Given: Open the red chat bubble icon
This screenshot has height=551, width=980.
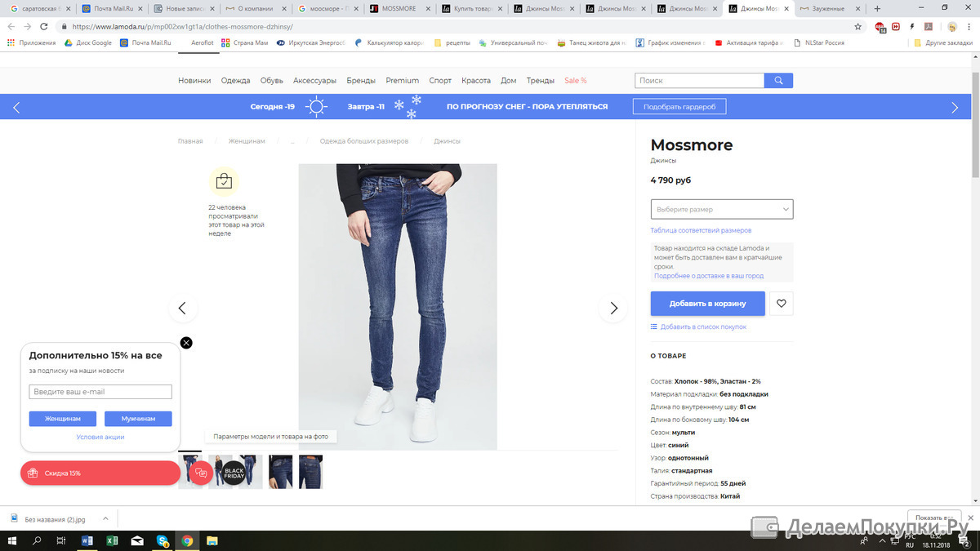Looking at the screenshot, I should tap(201, 473).
